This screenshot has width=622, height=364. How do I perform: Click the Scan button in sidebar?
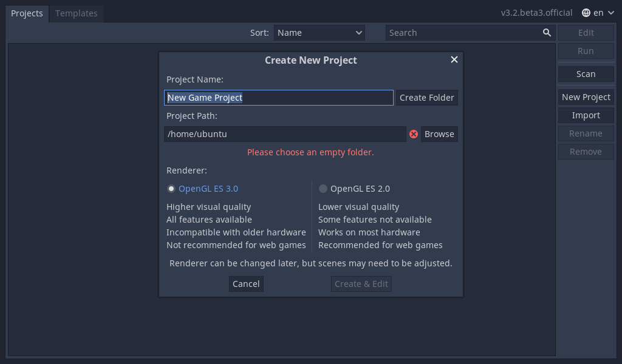pyautogui.click(x=586, y=74)
